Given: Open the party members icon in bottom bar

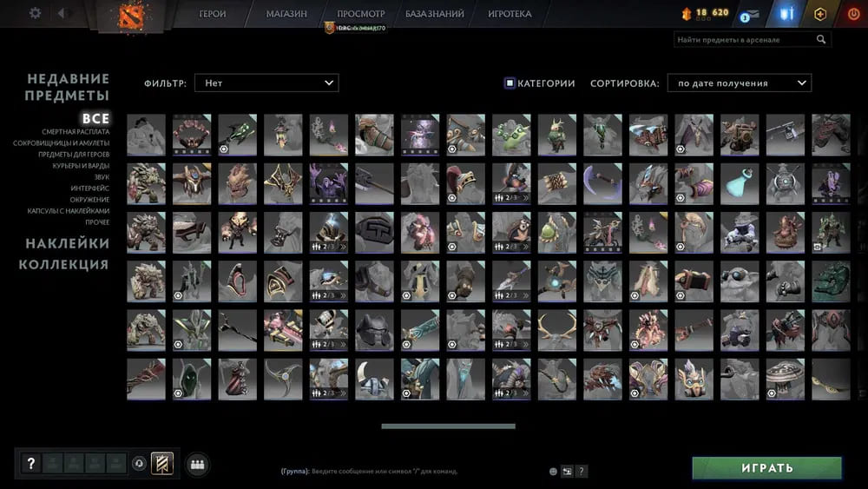Looking at the screenshot, I should pyautogui.click(x=197, y=465).
